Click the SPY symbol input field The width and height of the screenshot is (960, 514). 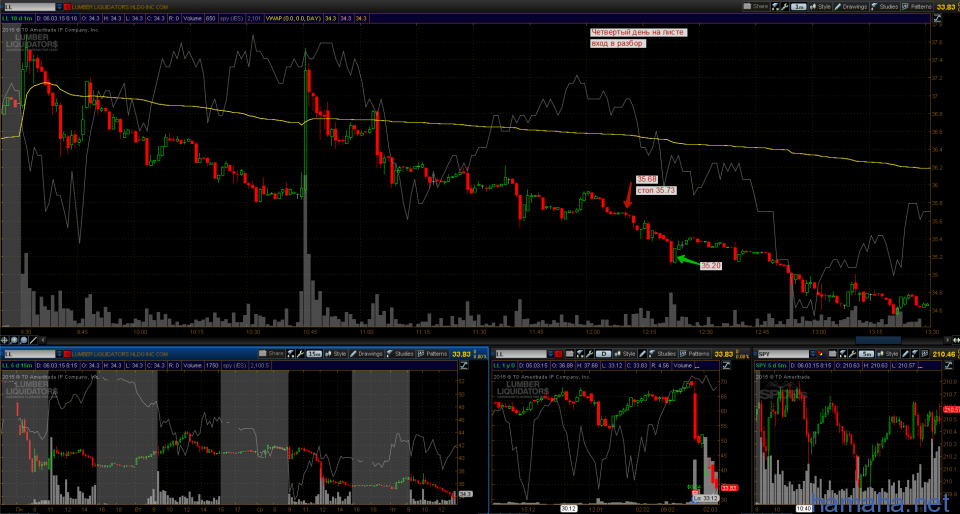[x=784, y=354]
